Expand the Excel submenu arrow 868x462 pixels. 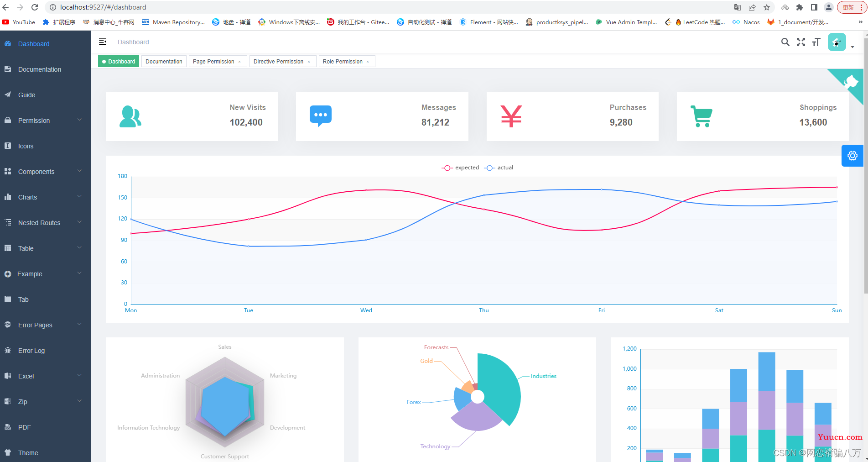(x=79, y=375)
